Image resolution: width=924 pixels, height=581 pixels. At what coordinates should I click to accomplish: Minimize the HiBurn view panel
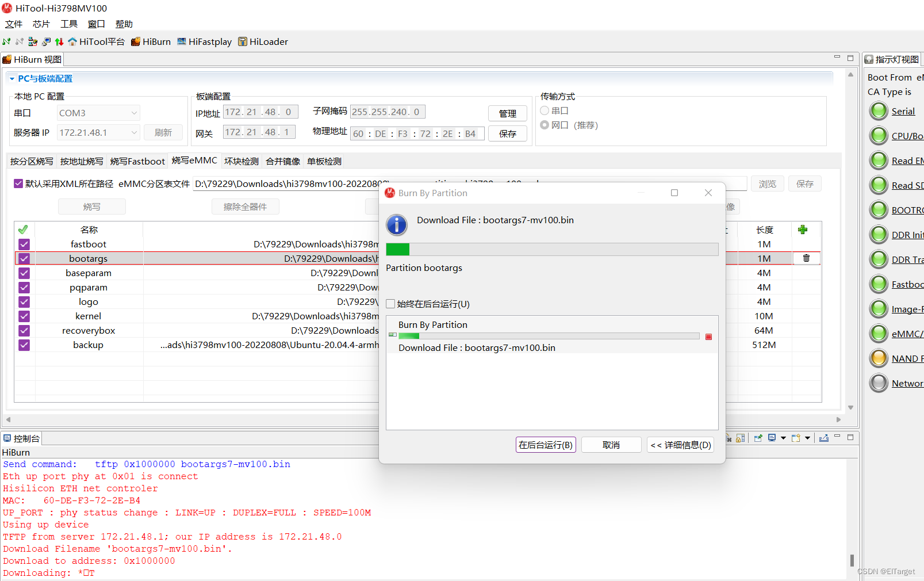(x=837, y=58)
